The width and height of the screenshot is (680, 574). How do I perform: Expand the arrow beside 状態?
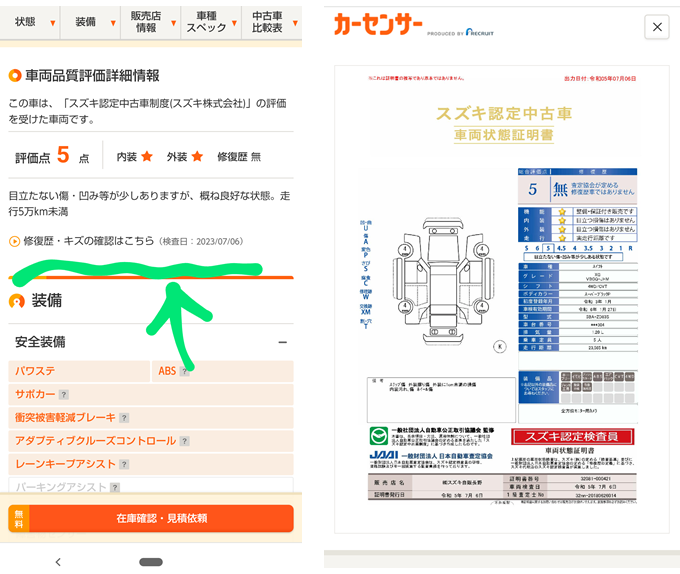(x=53, y=23)
